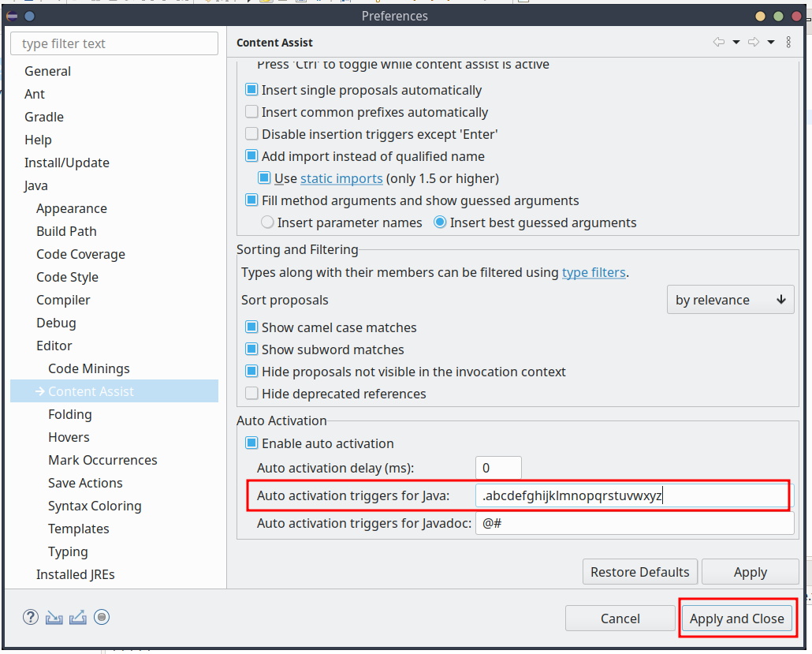Image resolution: width=812 pixels, height=654 pixels.
Task: Click the oomph preference recorder icon
Action: 102,617
